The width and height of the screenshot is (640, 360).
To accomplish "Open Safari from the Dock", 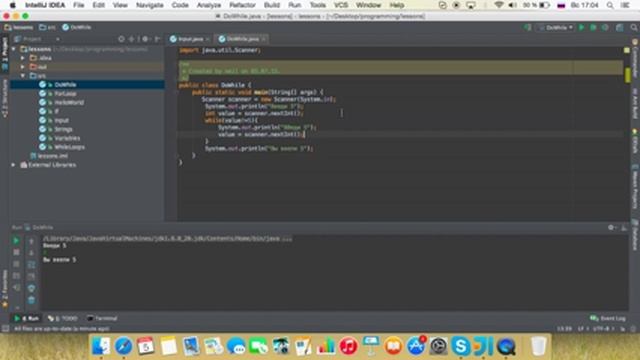I will [123, 346].
